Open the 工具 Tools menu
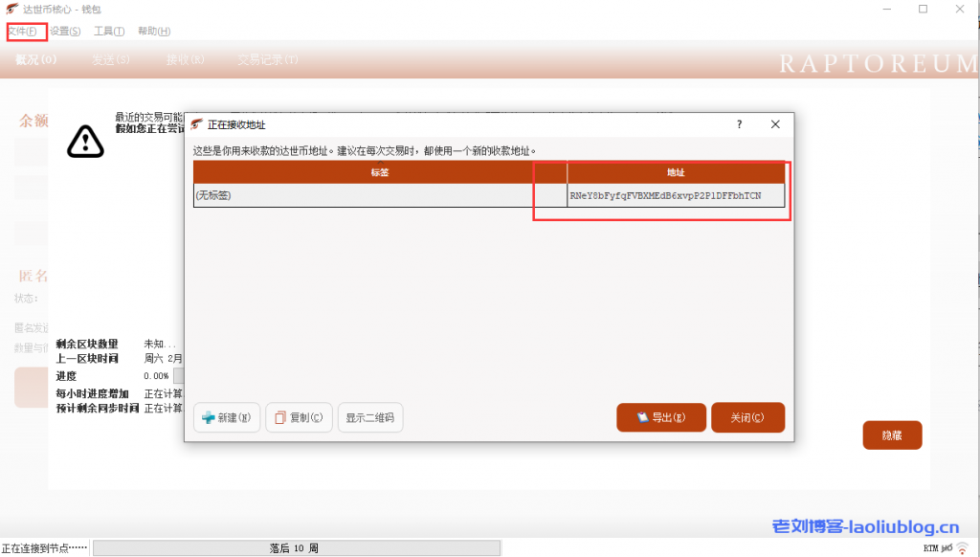980x557 pixels. [x=109, y=32]
